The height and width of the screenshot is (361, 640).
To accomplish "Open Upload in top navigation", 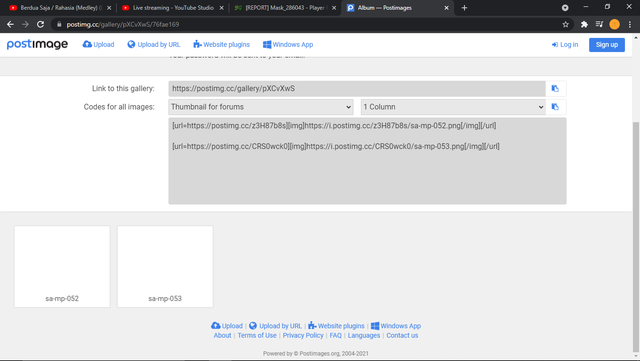I will [x=98, y=45].
